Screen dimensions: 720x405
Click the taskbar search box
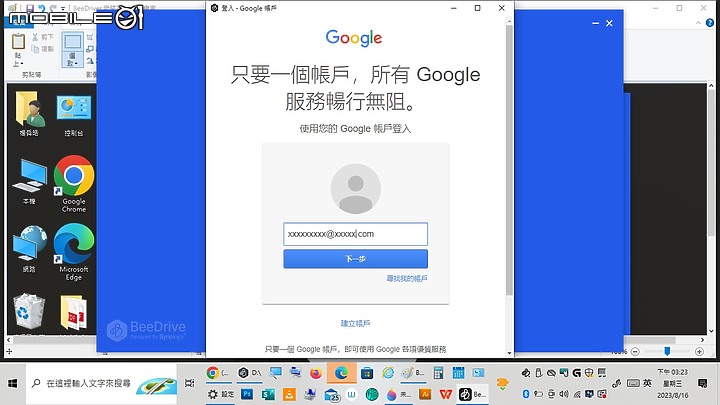coord(101,383)
